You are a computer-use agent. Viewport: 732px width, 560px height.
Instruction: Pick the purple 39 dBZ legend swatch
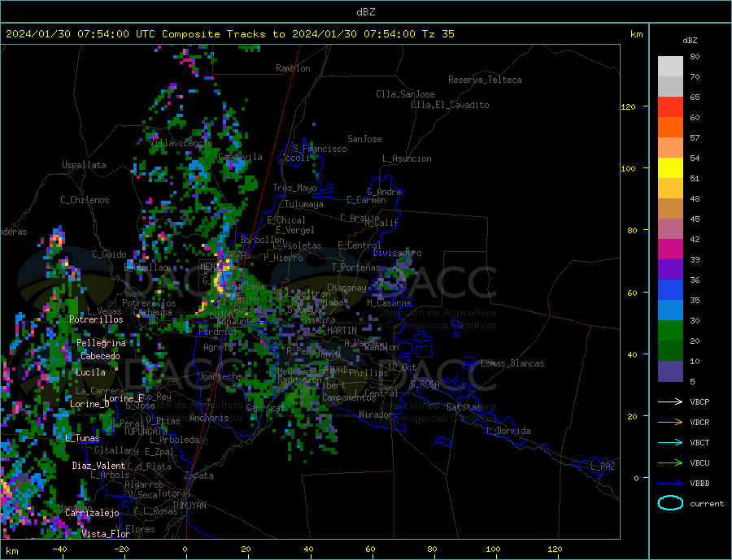(x=670, y=270)
